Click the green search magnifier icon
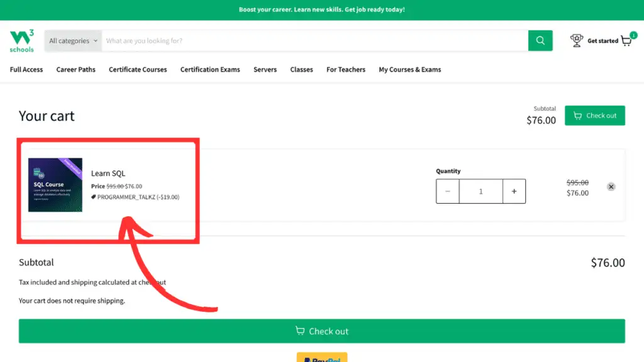 point(540,40)
